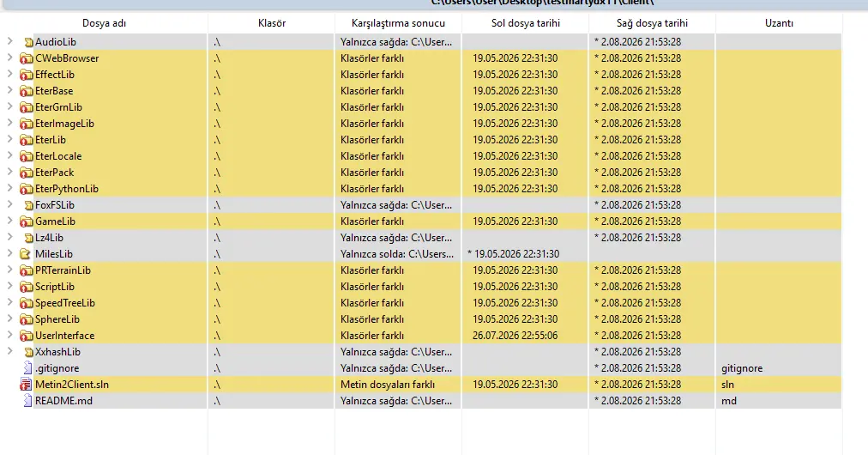
Task: Sort by the Dosya adı column header
Action: [104, 23]
